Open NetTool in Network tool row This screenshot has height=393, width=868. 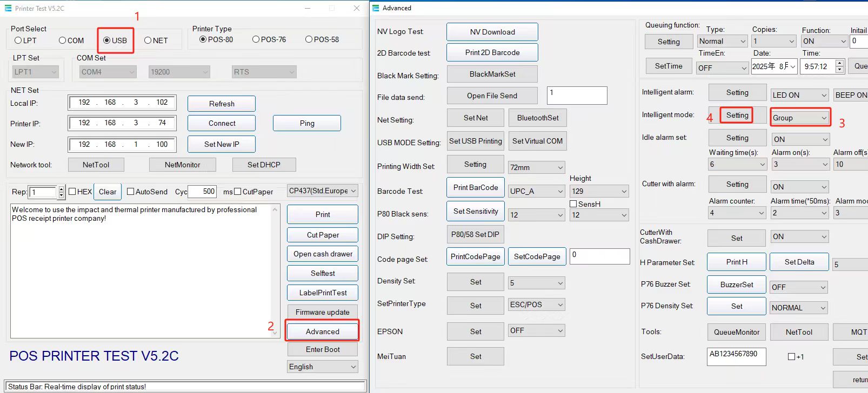click(x=96, y=165)
